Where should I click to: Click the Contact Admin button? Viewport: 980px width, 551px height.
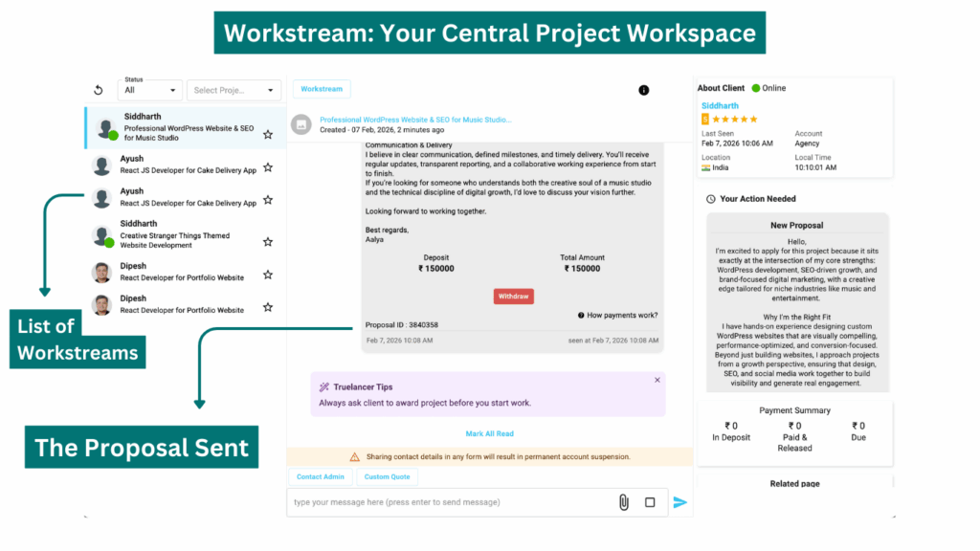(x=321, y=476)
